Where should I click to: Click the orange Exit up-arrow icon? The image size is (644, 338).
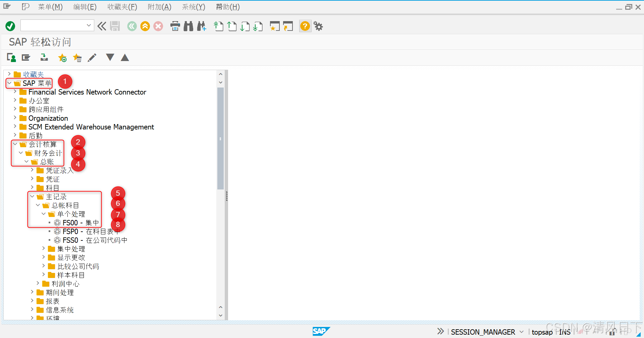[x=145, y=26]
